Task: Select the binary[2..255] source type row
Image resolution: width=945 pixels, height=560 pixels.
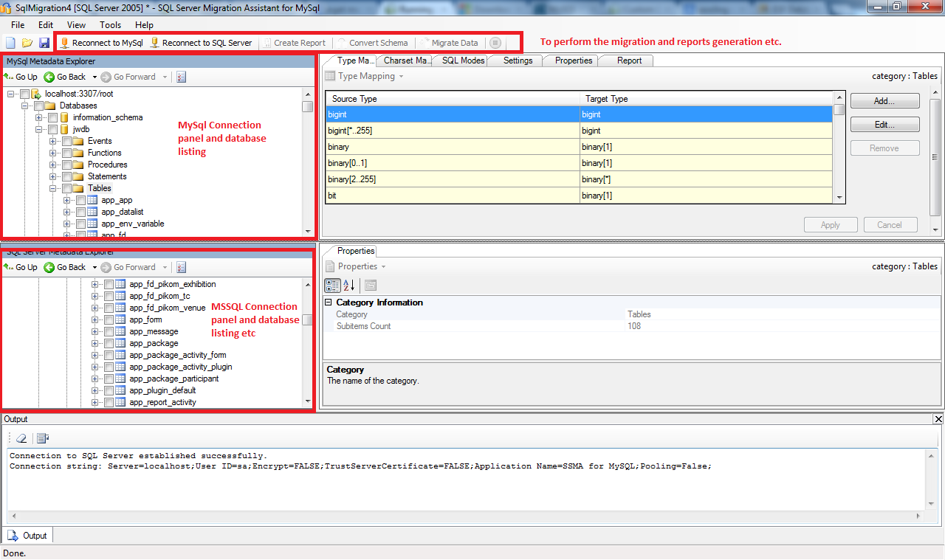Action: (452, 179)
